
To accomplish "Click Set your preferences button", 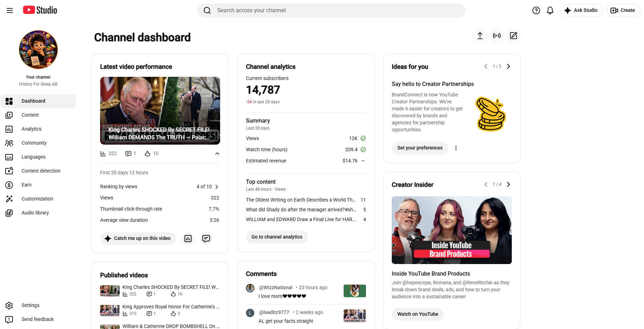I will 420,148.
